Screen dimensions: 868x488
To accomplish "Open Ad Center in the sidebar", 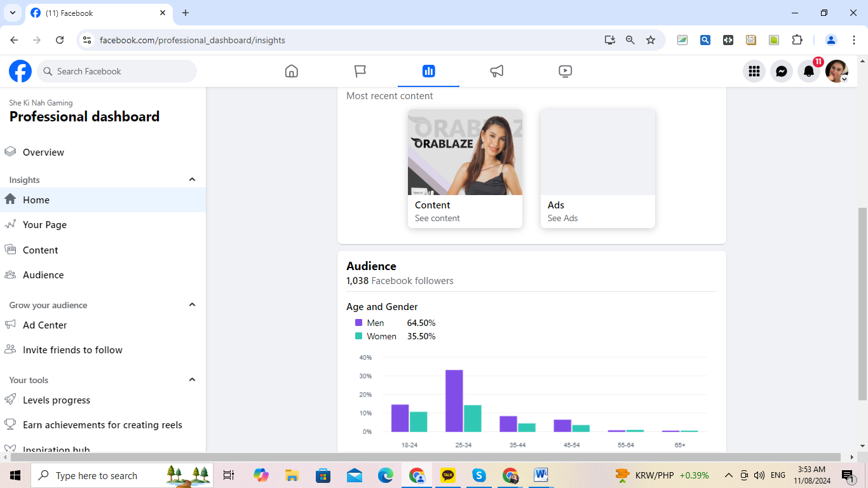I will click(103, 325).
